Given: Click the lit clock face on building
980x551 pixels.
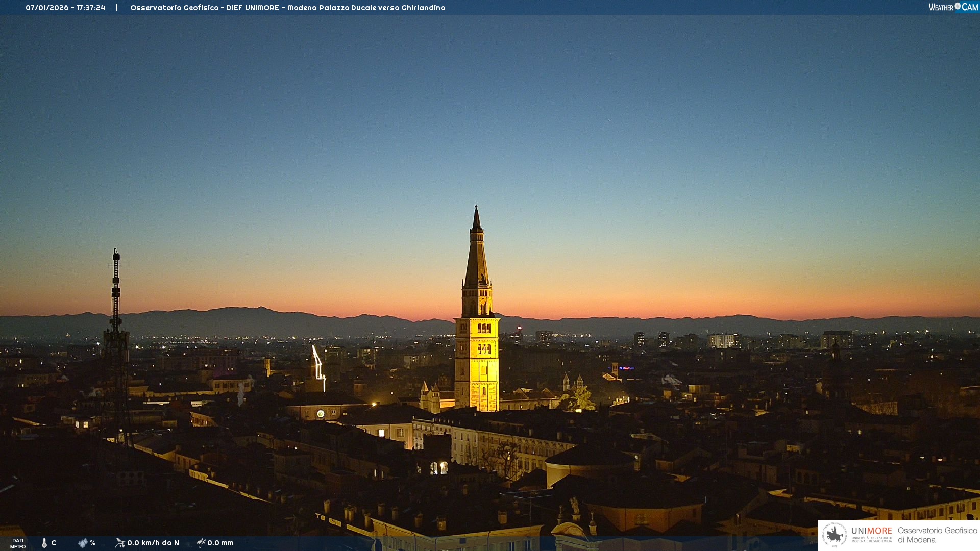Looking at the screenshot, I should coord(321,414).
